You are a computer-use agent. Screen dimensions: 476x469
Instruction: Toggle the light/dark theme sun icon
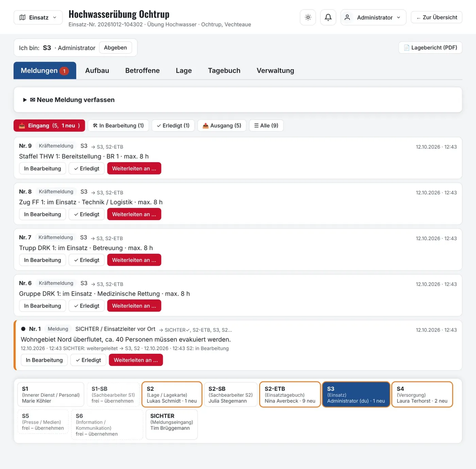308,17
